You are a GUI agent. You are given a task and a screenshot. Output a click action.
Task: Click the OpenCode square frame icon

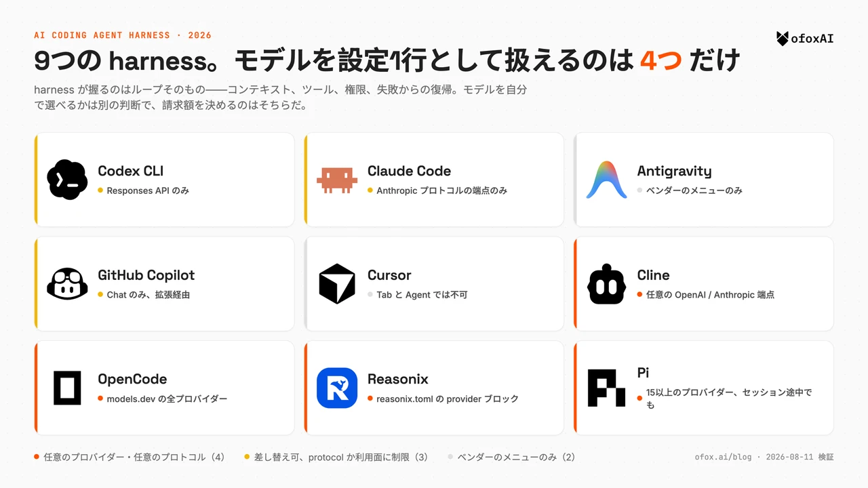coord(67,388)
